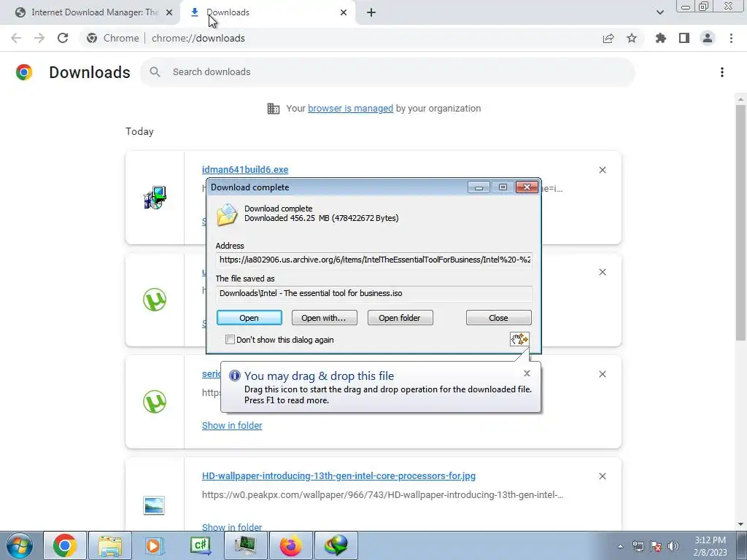Click the network icon in the system tray

638,546
